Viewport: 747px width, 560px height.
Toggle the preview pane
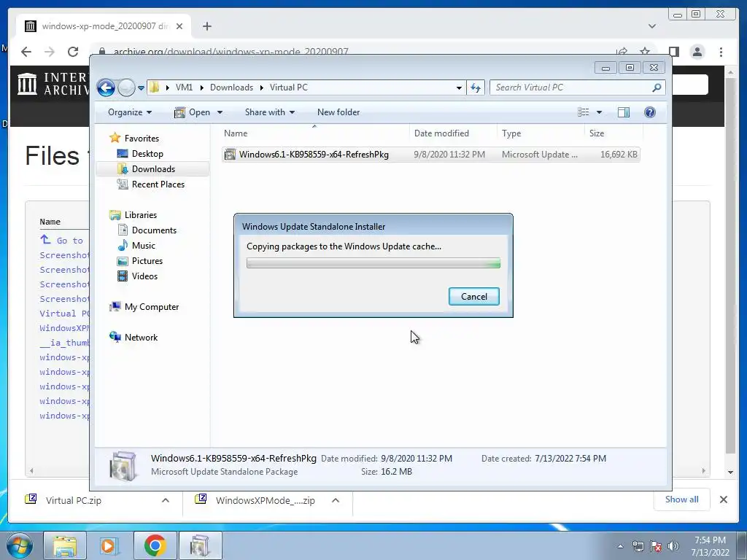point(623,112)
